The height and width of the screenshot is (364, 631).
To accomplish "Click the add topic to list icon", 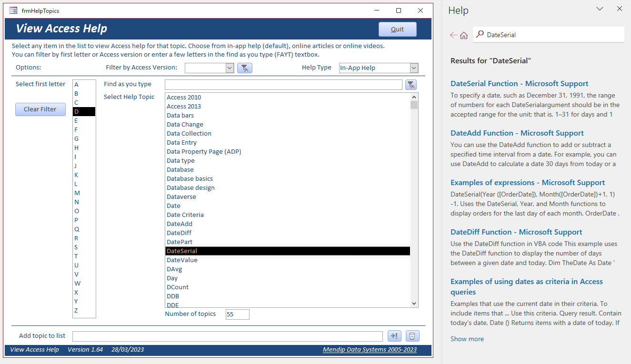I will [395, 336].
